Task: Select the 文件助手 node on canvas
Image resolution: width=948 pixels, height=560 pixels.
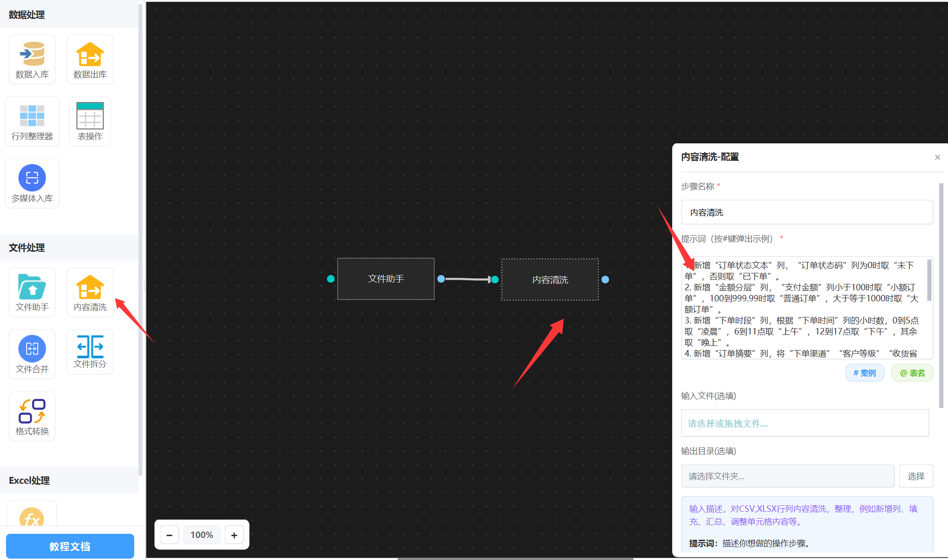Action: [386, 279]
